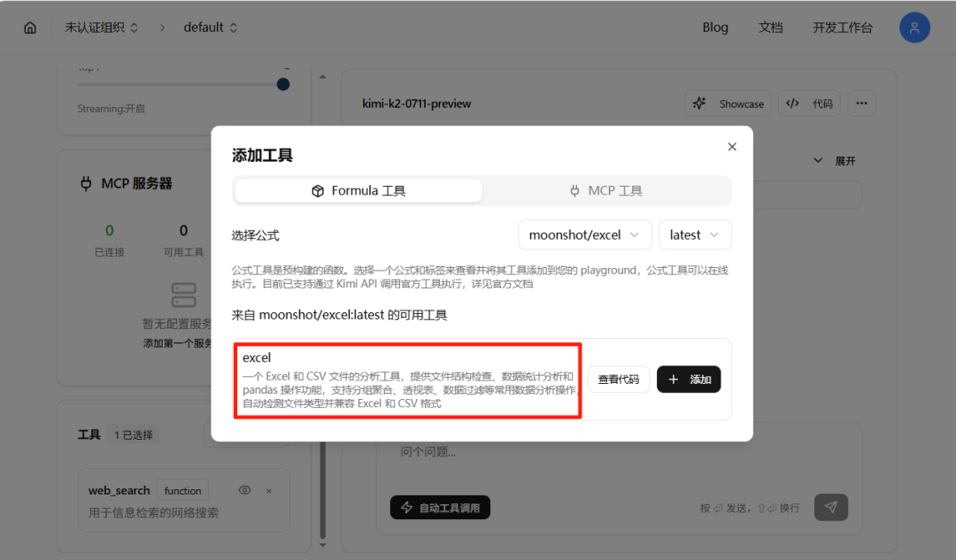Remove the web_search tool with x
The width and height of the screenshot is (956, 560).
click(269, 491)
